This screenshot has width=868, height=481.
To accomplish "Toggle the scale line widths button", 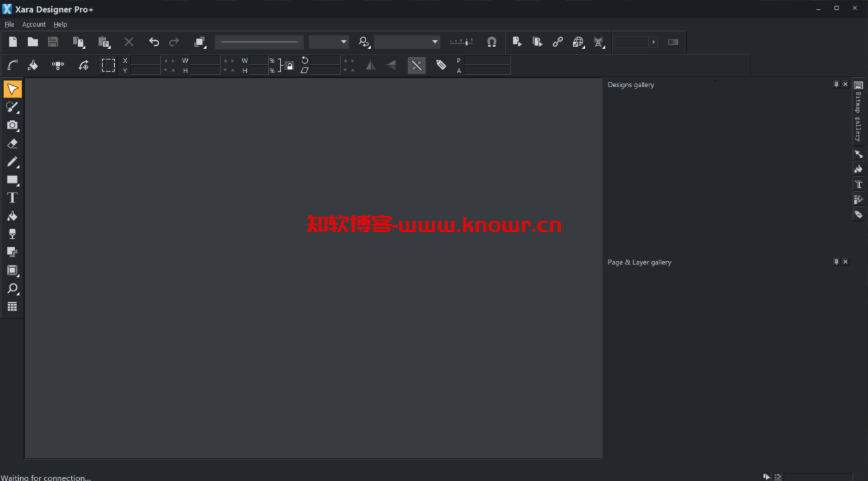I will pos(417,65).
